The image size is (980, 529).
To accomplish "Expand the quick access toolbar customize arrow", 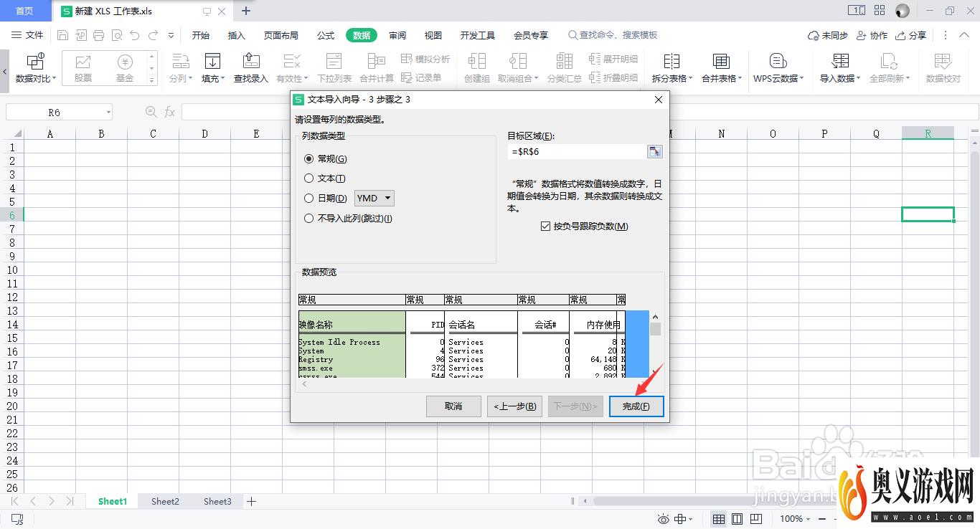I will (x=171, y=35).
